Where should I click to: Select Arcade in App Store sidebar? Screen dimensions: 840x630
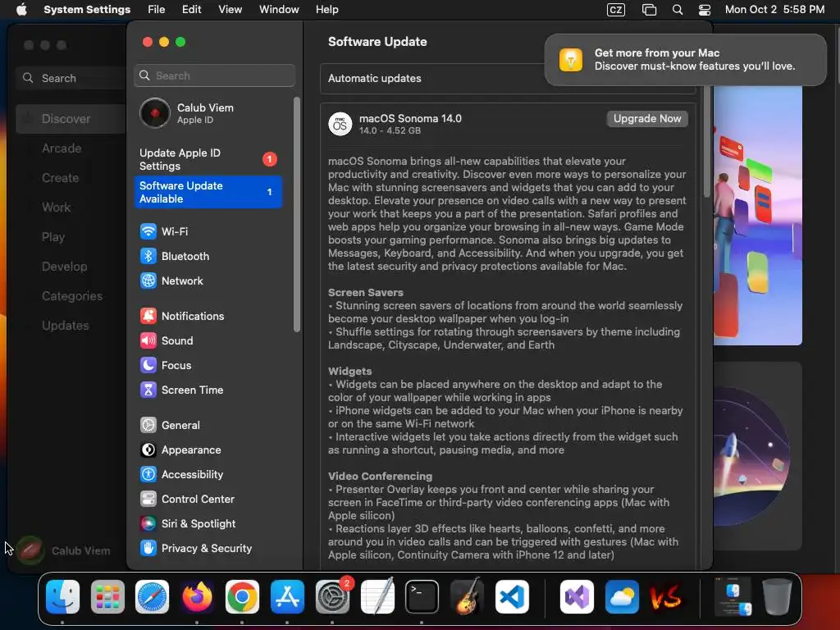point(61,148)
